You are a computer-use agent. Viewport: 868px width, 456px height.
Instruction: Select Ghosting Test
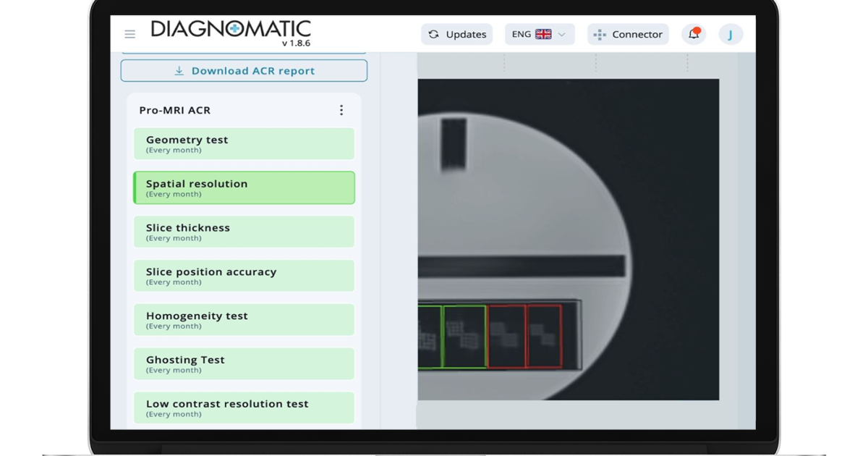pyautogui.click(x=244, y=364)
